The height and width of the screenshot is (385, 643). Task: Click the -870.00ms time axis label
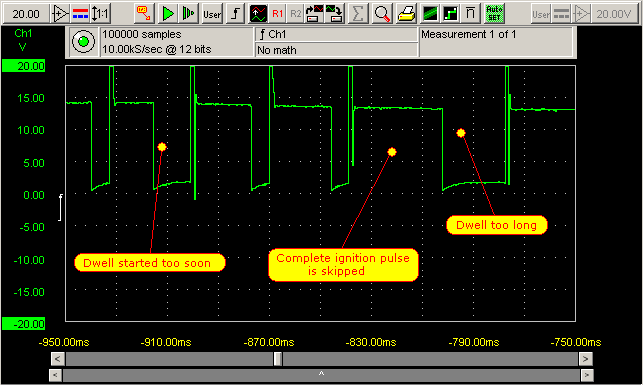269,342
